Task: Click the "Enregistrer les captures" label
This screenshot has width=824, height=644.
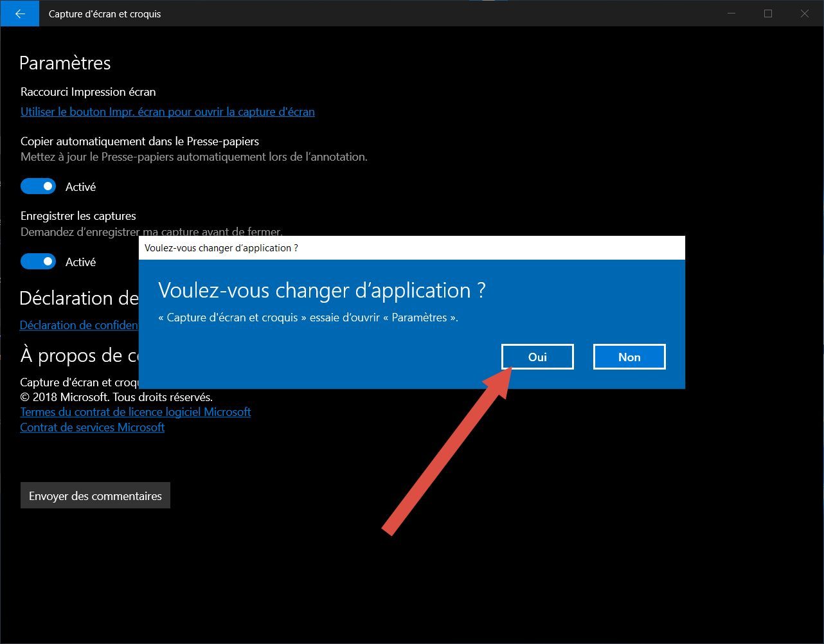Action: click(x=78, y=216)
